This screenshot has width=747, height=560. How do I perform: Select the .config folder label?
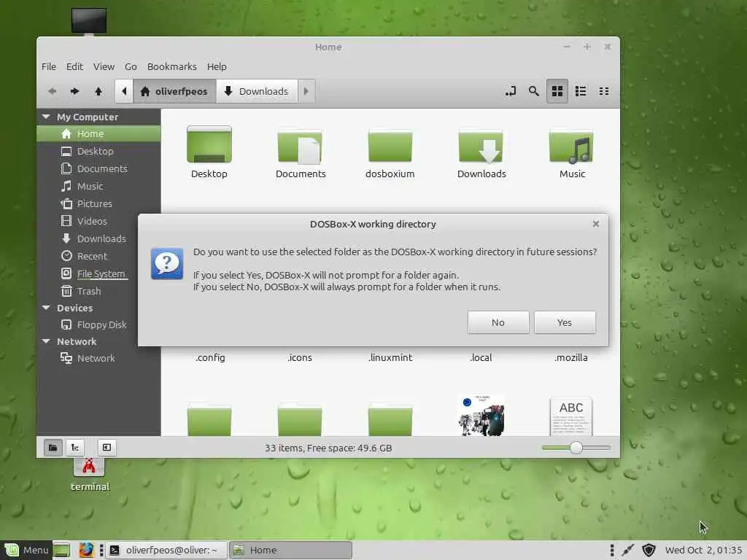pyautogui.click(x=210, y=357)
